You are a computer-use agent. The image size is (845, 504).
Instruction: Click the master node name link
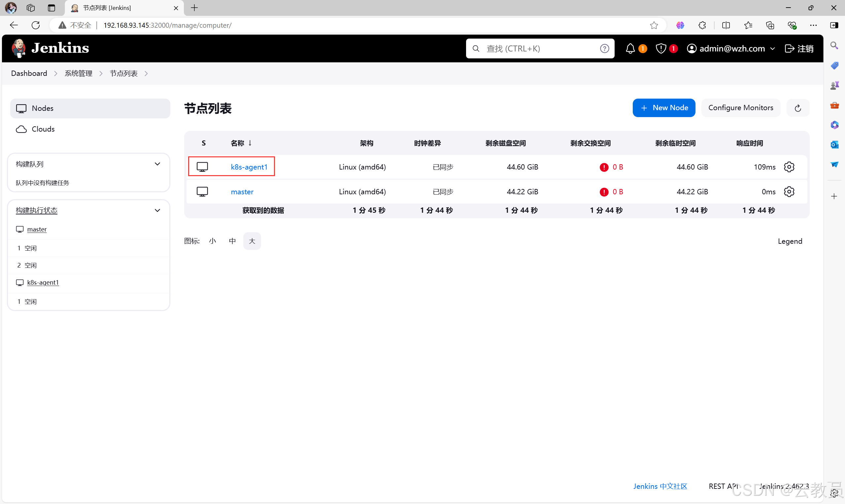tap(242, 191)
